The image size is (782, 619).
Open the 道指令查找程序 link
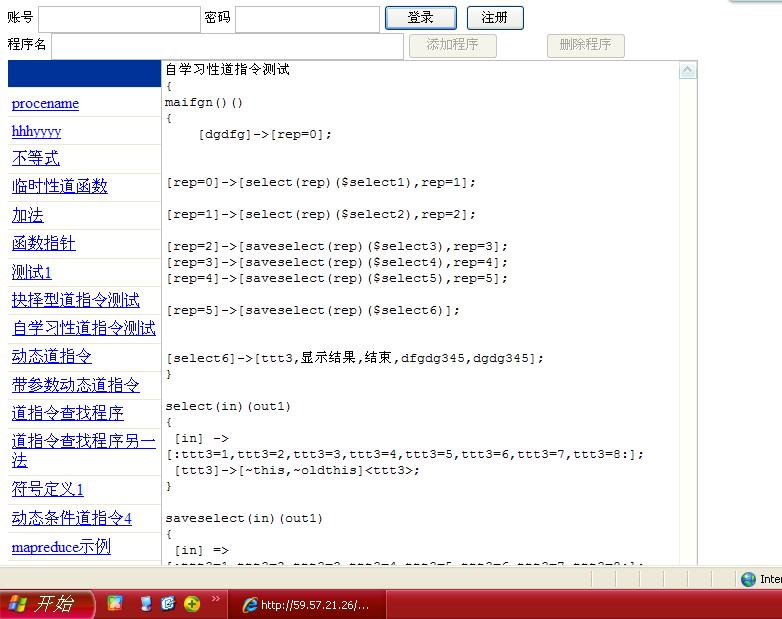click(x=68, y=413)
